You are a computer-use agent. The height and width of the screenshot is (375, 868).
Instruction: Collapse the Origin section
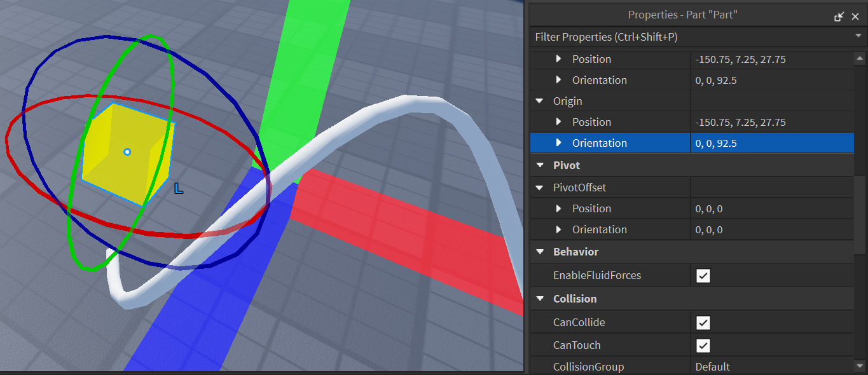(x=540, y=101)
